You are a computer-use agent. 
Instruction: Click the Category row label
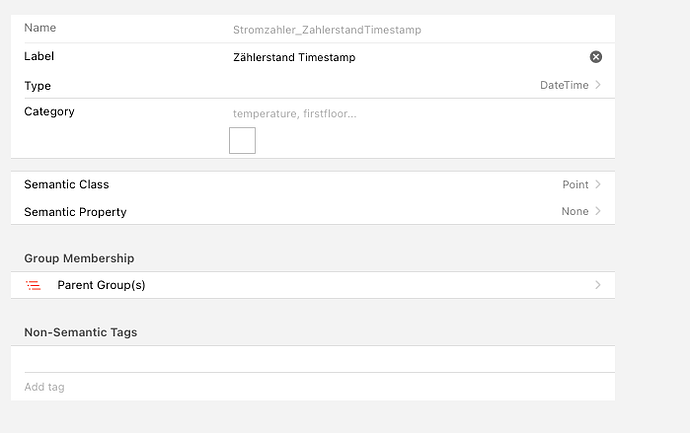[49, 111]
